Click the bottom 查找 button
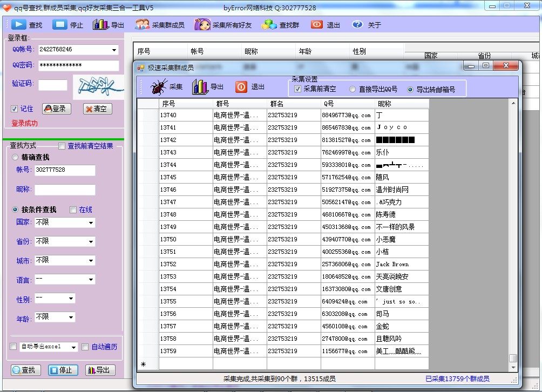Image resolution: width=542 pixels, height=392 pixels. point(25,370)
